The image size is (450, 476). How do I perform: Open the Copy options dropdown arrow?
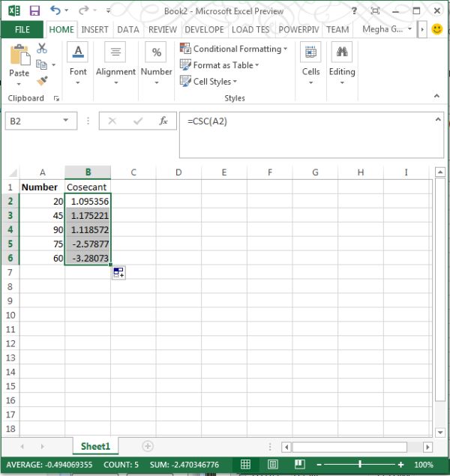click(x=54, y=64)
